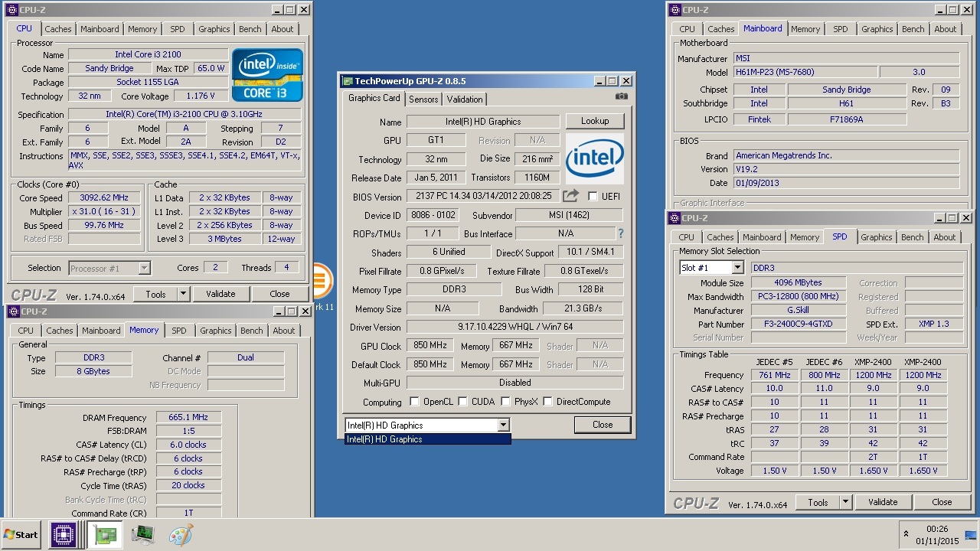Click Core Speed 3092.62 MHz value
This screenshot has height=551, width=980.
[105, 197]
